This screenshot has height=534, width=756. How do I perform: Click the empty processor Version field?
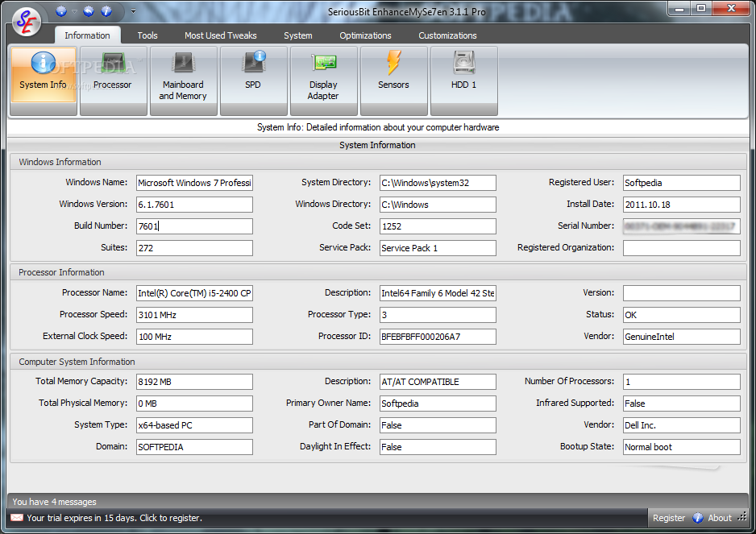(x=682, y=293)
